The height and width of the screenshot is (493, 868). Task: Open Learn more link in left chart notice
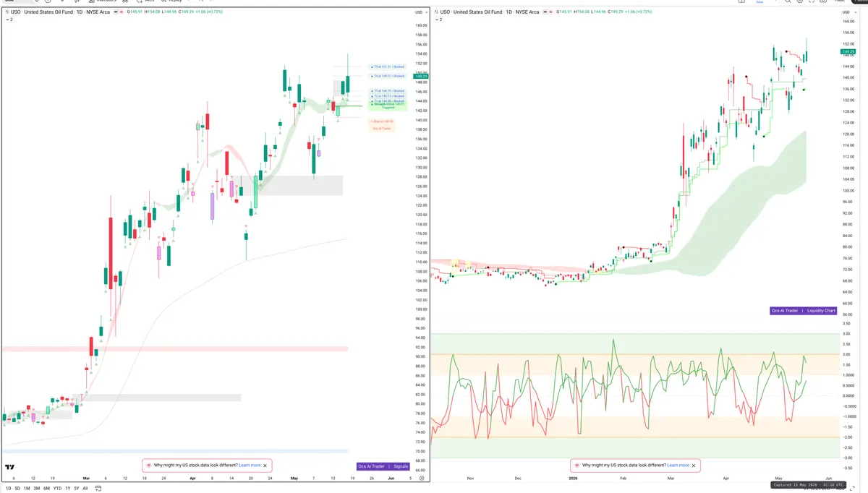point(250,466)
